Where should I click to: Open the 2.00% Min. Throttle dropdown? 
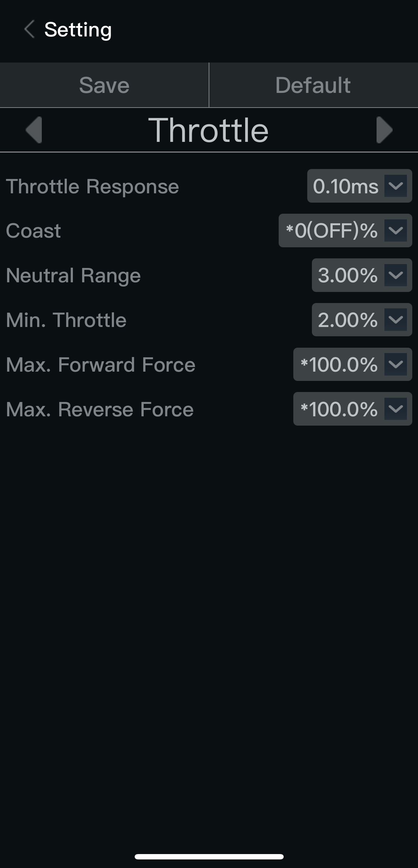pos(362,319)
